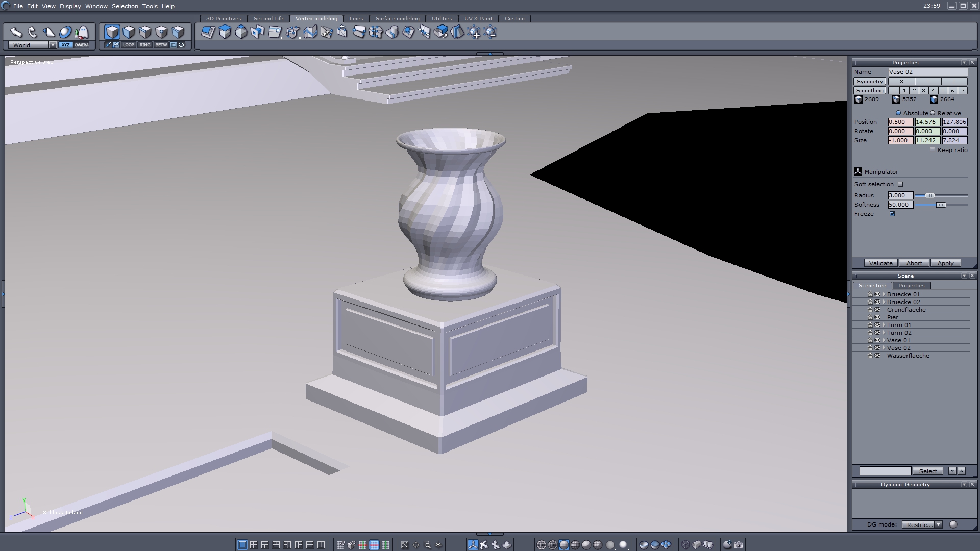Uncheck the Freeze checkbox

pos(892,214)
